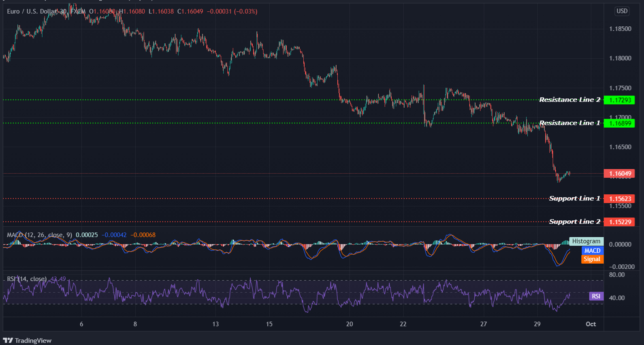Click the 1.15623 red price tag

[x=619, y=199]
